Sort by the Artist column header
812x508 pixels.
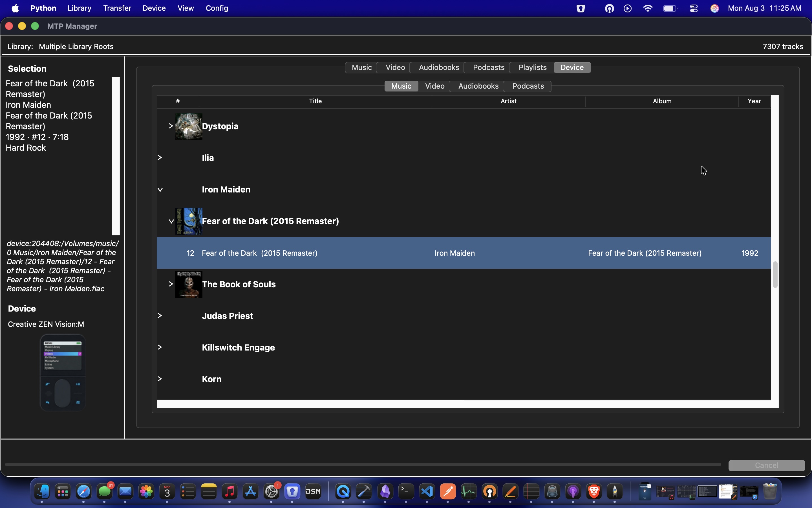pyautogui.click(x=508, y=101)
